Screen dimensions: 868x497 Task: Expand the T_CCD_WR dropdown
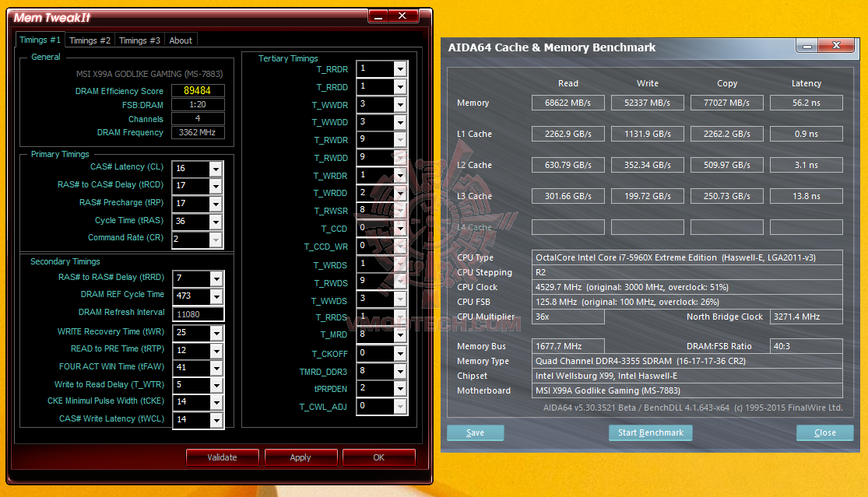pyautogui.click(x=400, y=246)
